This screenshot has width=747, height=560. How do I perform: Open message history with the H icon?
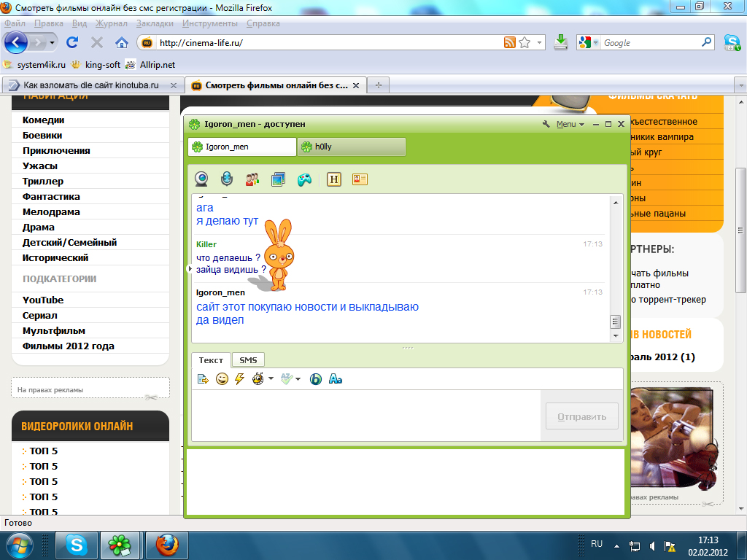pos(334,179)
